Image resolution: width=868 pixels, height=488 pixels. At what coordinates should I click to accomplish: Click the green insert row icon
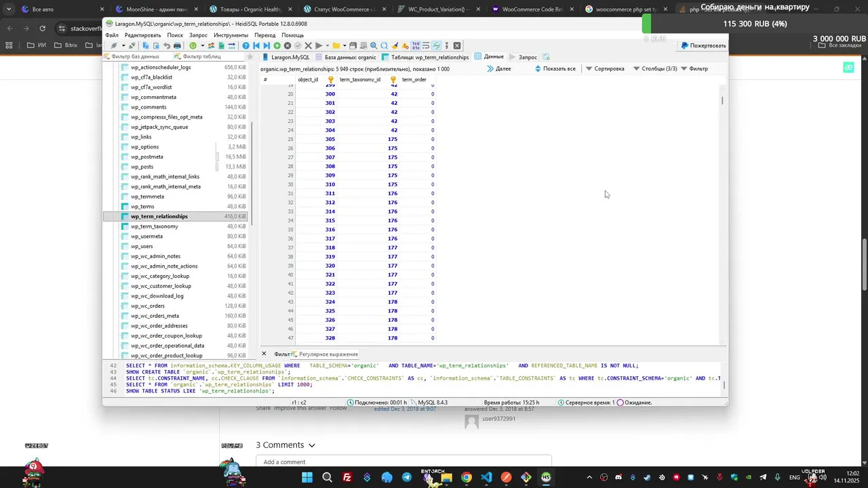(x=277, y=45)
